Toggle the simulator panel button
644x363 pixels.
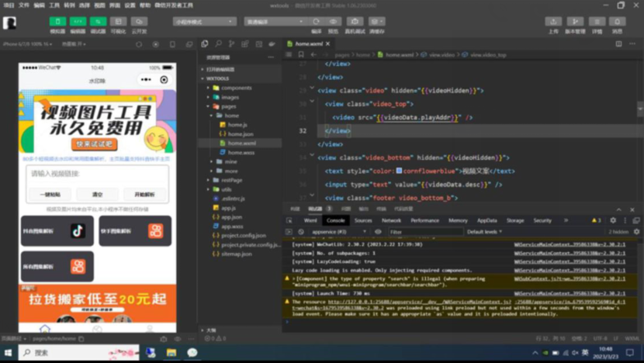pyautogui.click(x=57, y=22)
